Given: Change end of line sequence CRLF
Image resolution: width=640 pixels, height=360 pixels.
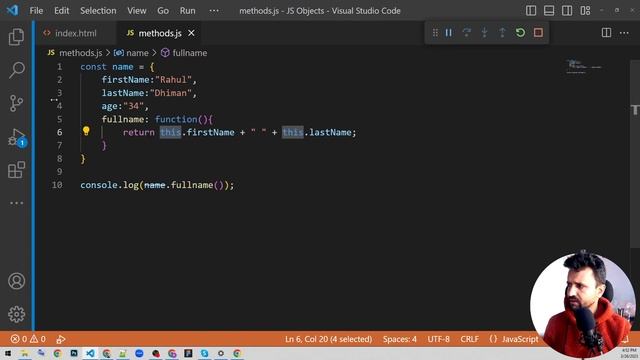Looking at the screenshot, I should [x=469, y=339].
